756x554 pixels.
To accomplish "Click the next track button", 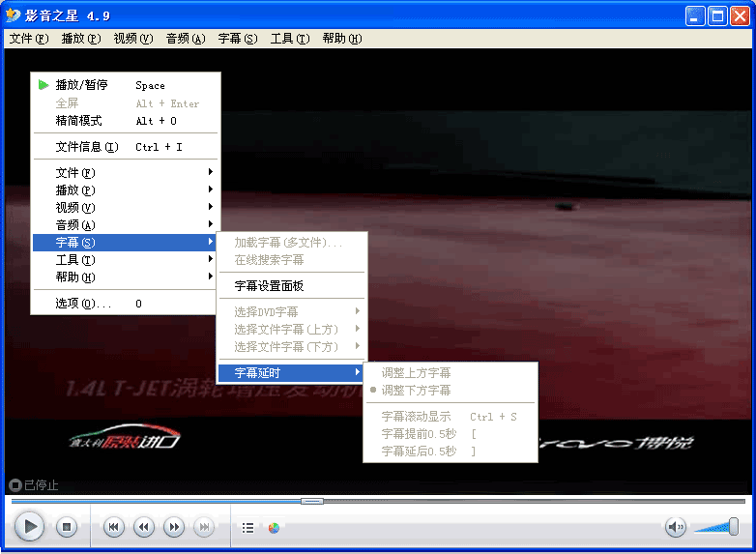I will (204, 527).
